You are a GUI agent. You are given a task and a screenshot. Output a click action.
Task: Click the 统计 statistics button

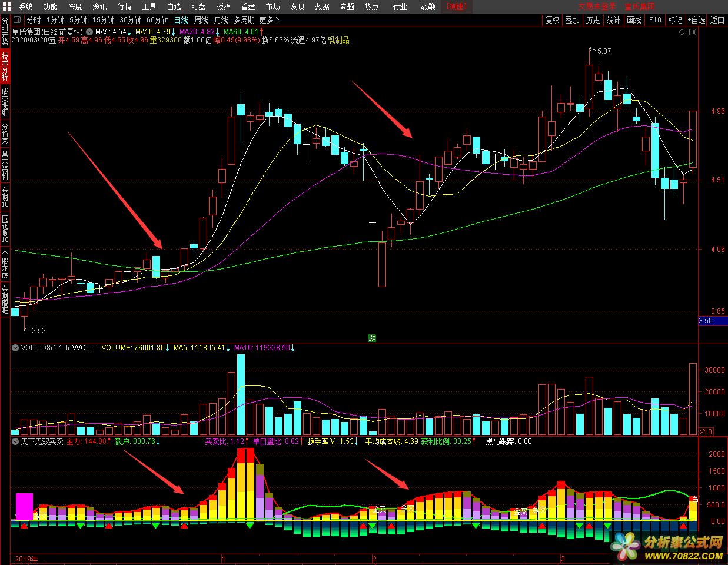613,20
